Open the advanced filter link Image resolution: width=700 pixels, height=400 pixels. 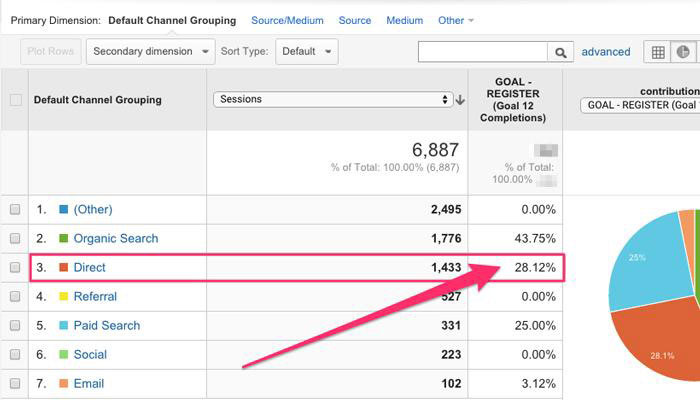606,52
